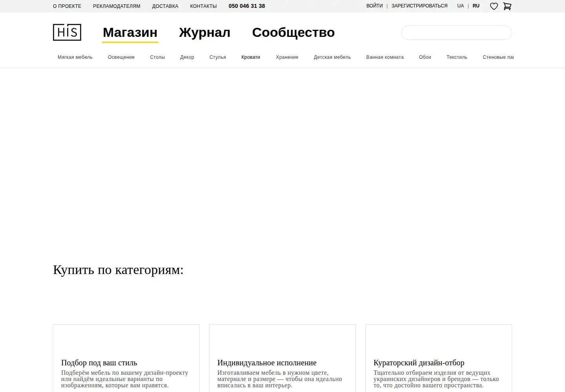Click Кураторский дизайн-отбор card title
The height and width of the screenshot is (392, 565).
(x=419, y=363)
